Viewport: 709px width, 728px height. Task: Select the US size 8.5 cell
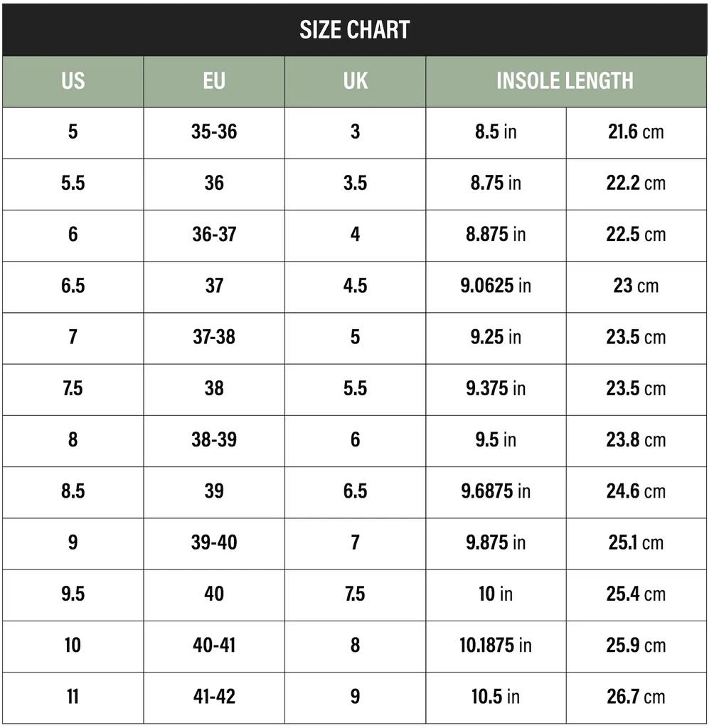click(73, 491)
